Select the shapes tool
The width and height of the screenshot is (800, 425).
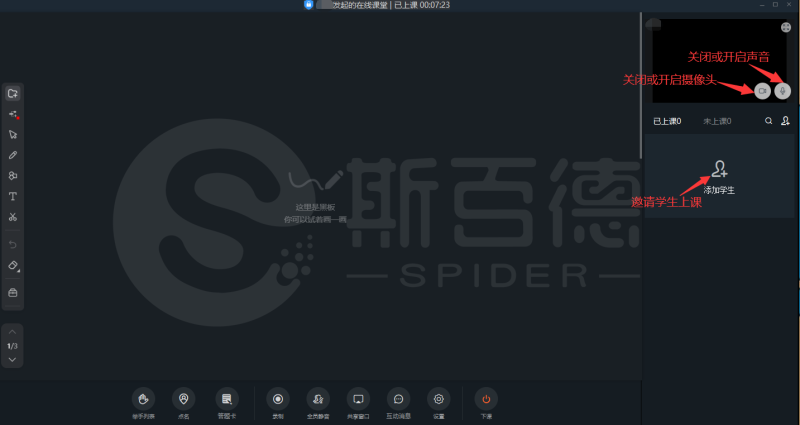[13, 176]
